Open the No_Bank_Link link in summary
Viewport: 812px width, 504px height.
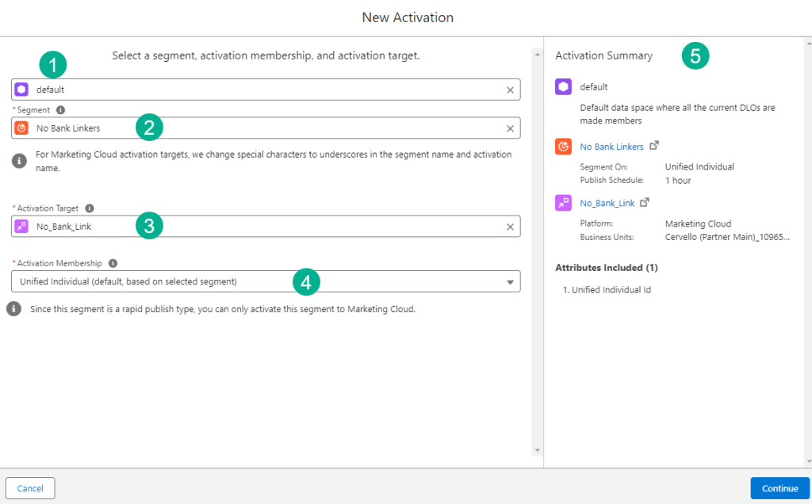pyautogui.click(x=607, y=203)
